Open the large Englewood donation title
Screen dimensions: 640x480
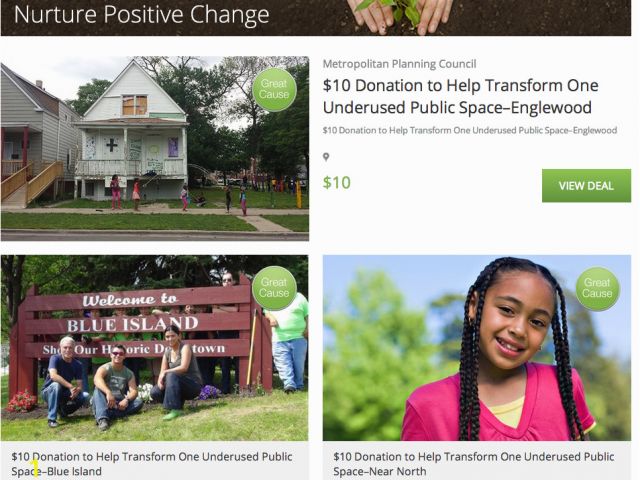[x=460, y=97]
